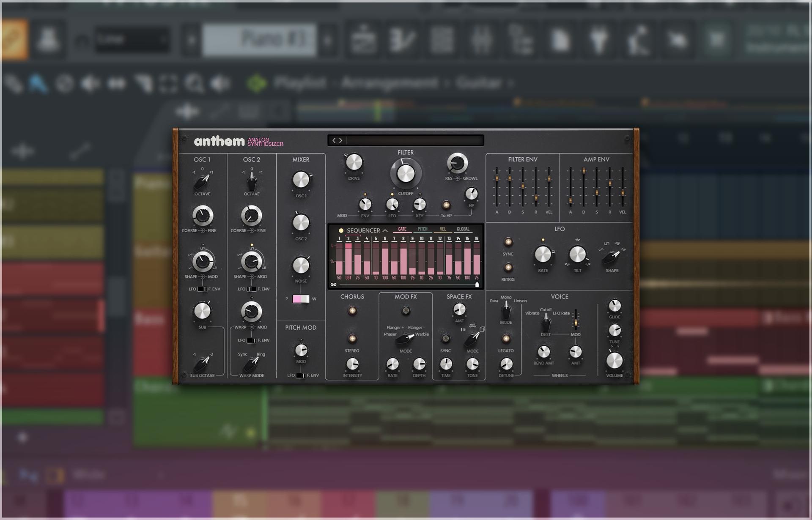The height and width of the screenshot is (520, 812).
Task: Toggle the pink/white noise switch
Action: [301, 299]
